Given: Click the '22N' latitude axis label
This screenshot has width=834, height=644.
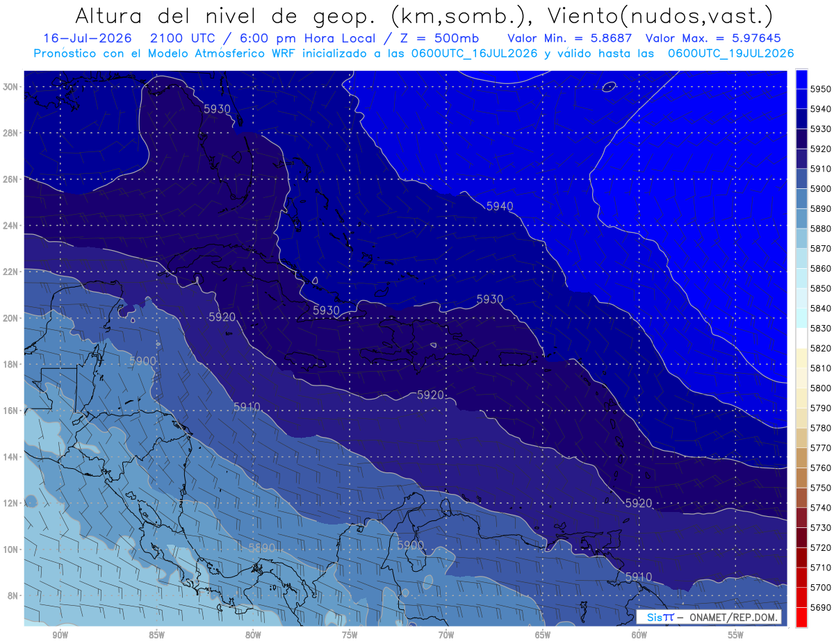Looking at the screenshot, I should pos(10,272).
